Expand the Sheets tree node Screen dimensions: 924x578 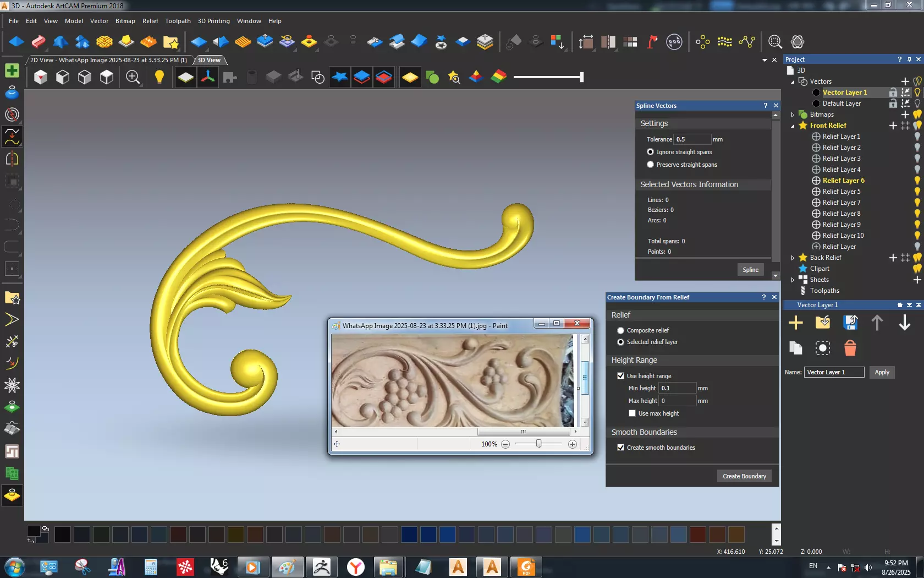[x=793, y=280]
